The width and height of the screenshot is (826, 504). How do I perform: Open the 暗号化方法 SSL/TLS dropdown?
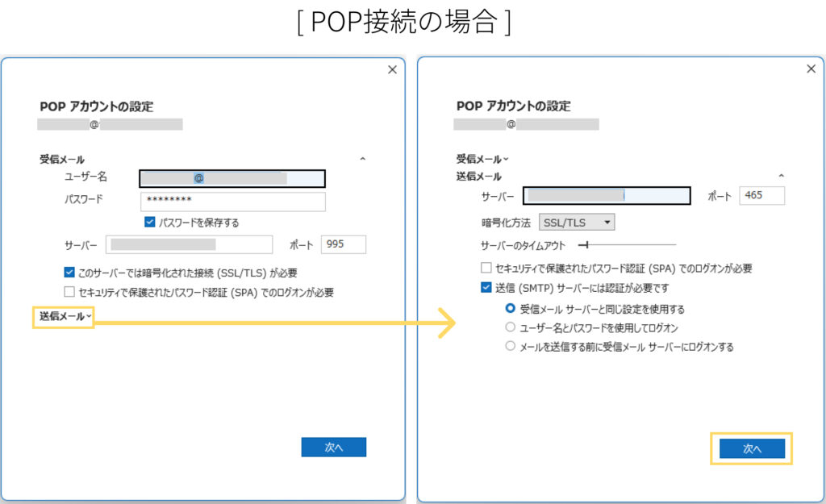coord(576,222)
